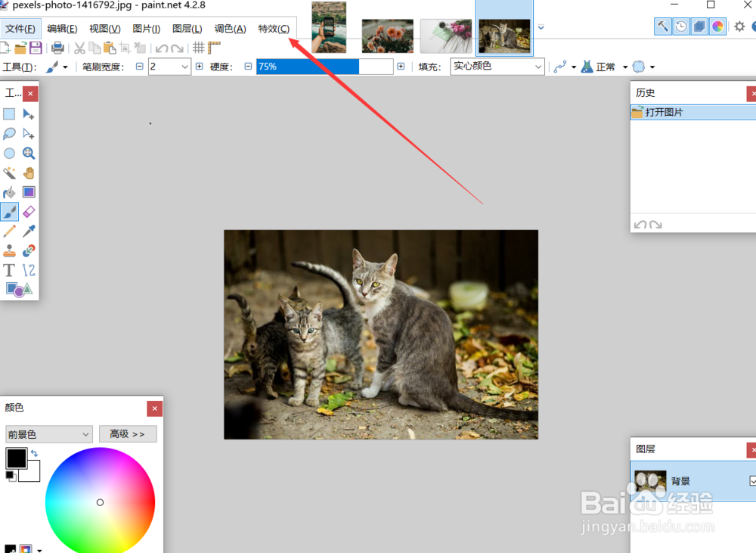
Task: Reset colors to black and white
Action: 11,477
